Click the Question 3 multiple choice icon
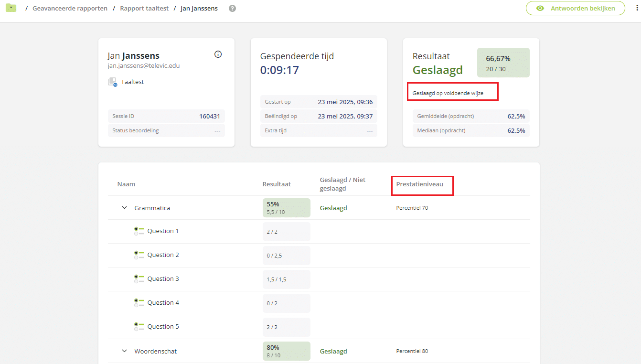 [139, 279]
